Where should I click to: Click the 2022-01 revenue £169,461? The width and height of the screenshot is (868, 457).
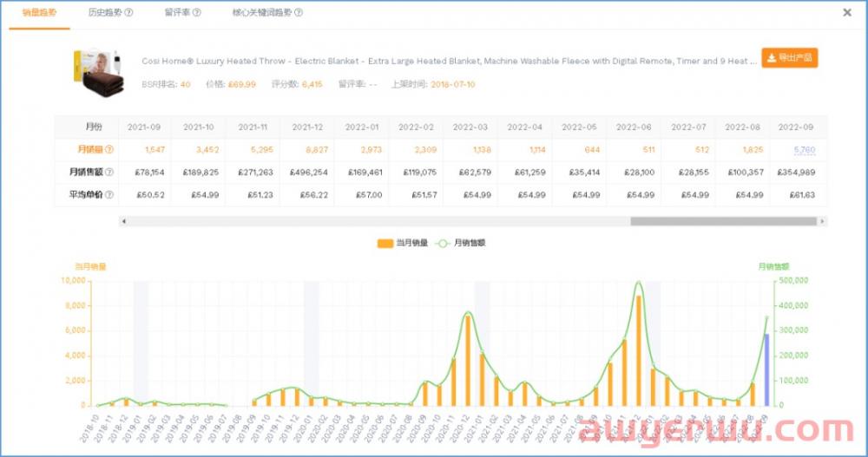point(365,172)
